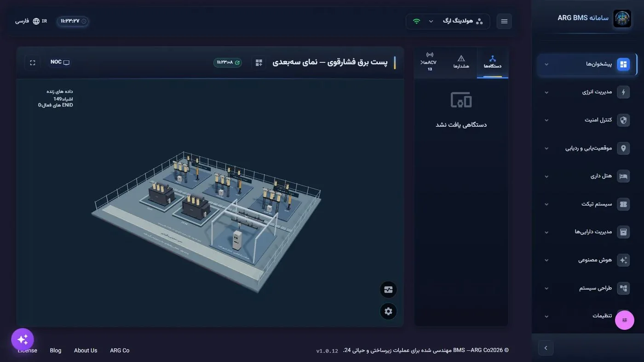Switch to the هشدارها alerts tab
Viewport: 644px width, 362px height.
click(x=461, y=62)
